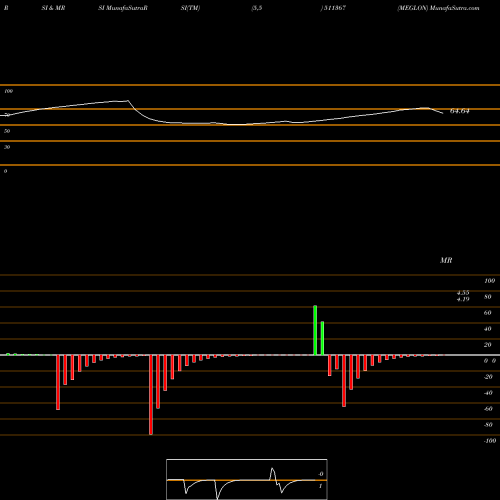Click the -20 label on MR axis

(488, 377)
